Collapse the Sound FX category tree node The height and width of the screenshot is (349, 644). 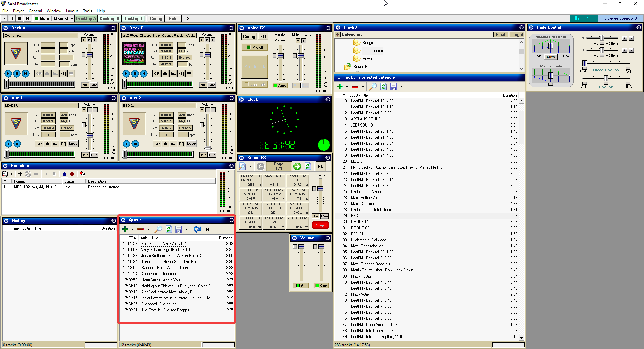coord(339,67)
